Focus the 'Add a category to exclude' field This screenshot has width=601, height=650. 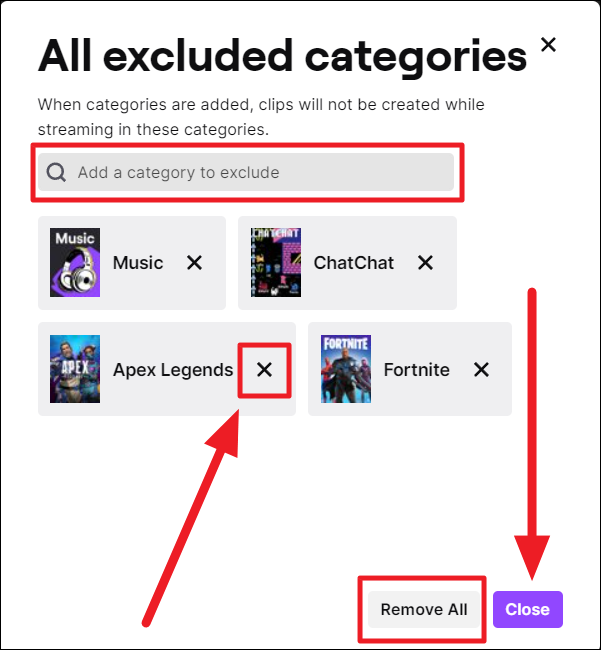pos(246,172)
